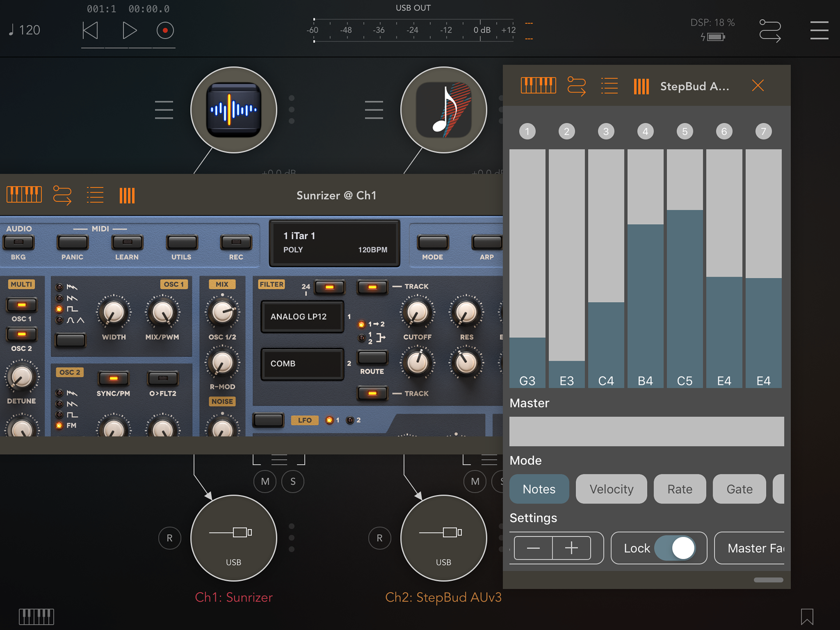The image size is (840, 630).
Task: Open the hamburger main menu
Action: coord(819,30)
